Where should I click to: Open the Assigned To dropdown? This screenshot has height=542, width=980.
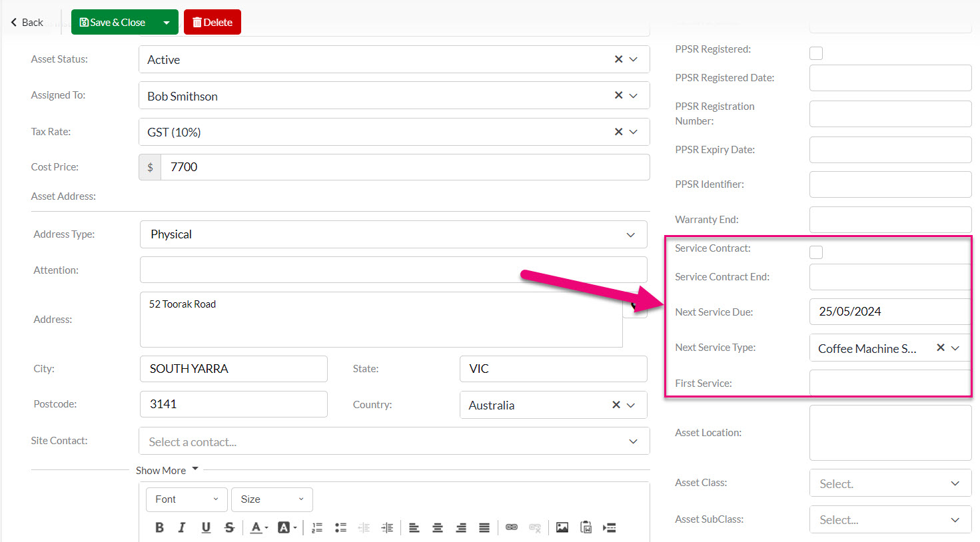point(634,95)
